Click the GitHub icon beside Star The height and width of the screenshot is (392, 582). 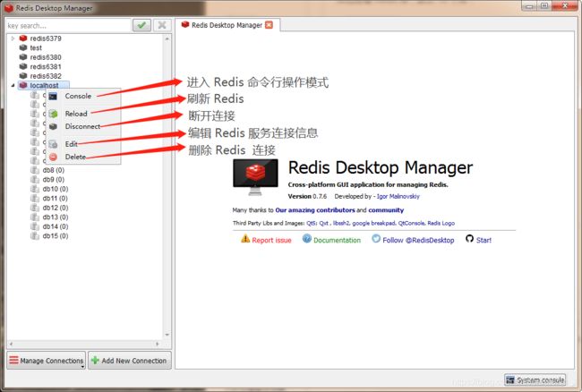[x=469, y=238]
